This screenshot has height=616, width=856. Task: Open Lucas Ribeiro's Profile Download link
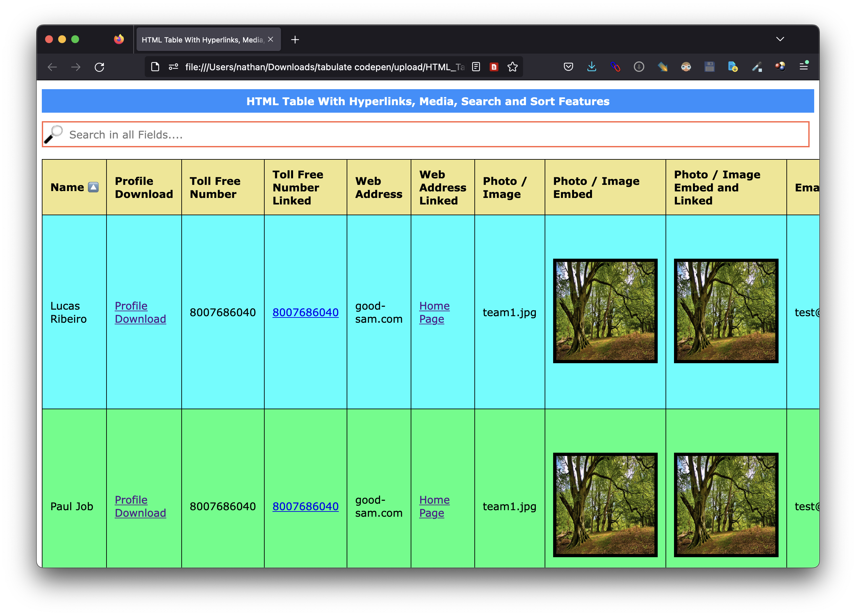140,312
